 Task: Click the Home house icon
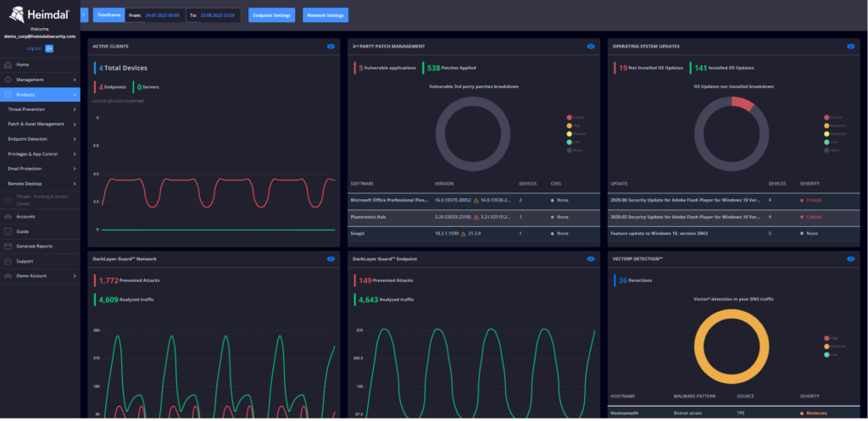(8, 64)
